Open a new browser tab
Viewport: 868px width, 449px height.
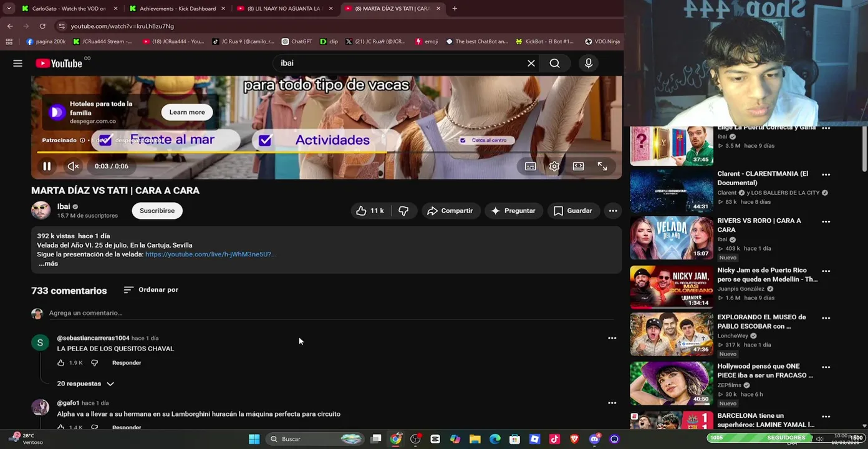(x=455, y=9)
